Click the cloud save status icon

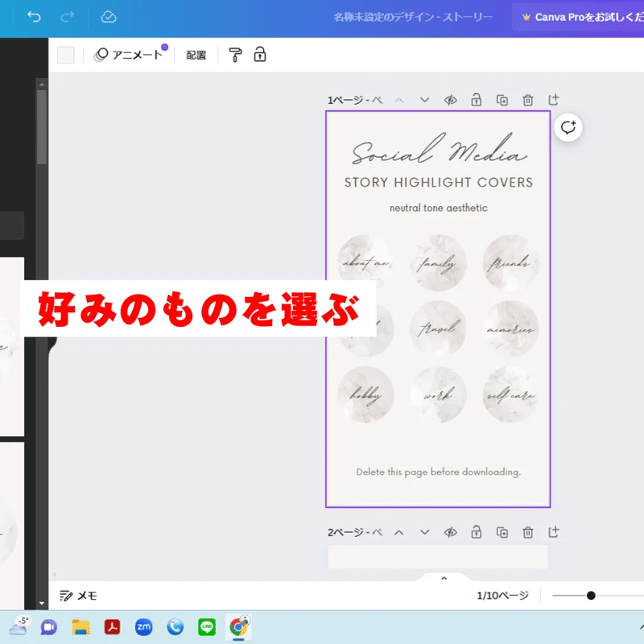pos(109,17)
